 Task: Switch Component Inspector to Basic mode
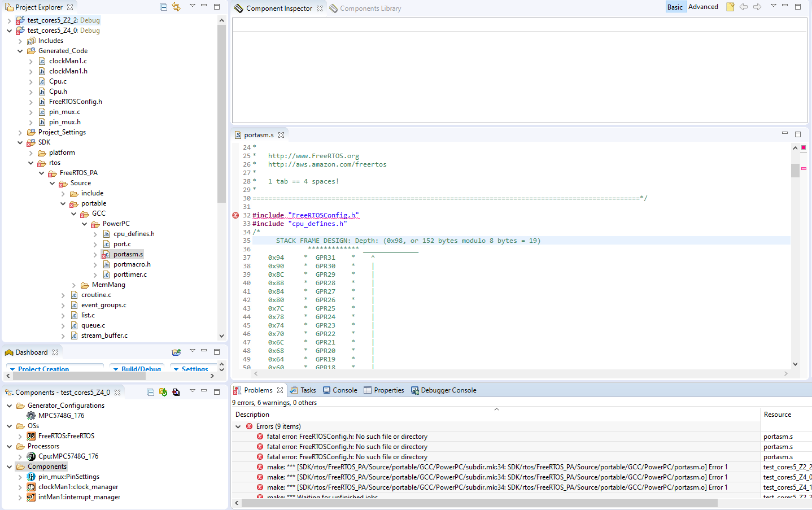tap(675, 7)
